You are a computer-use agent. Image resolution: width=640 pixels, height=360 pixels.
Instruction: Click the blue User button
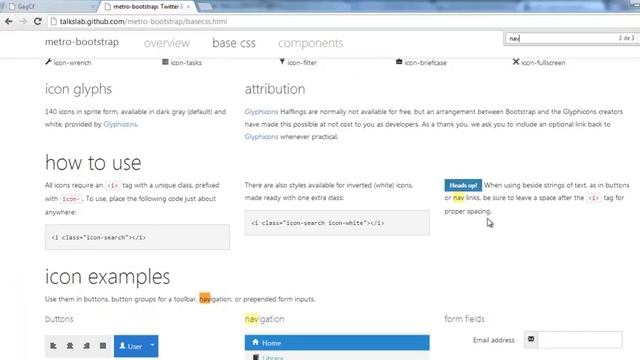click(x=131, y=346)
